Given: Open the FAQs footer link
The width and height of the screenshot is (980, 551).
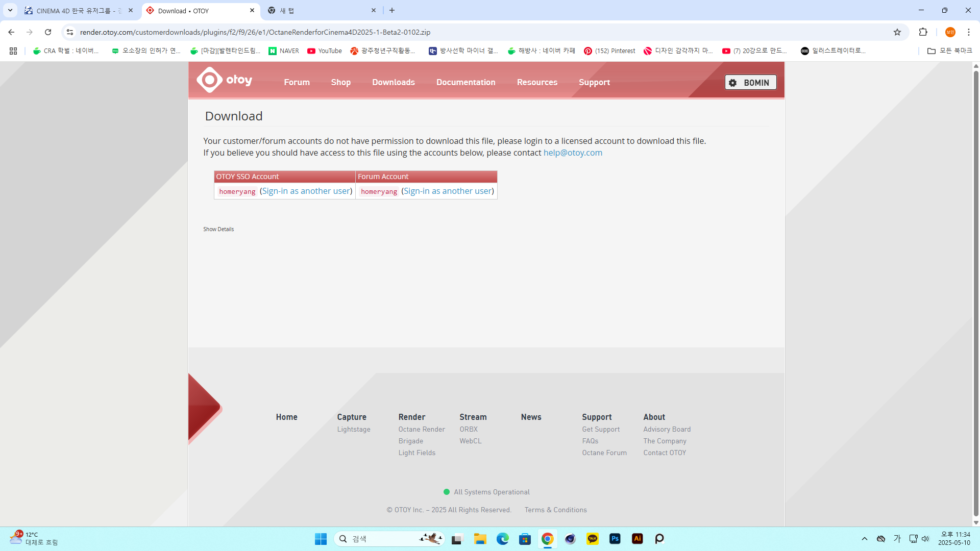Looking at the screenshot, I should (590, 441).
